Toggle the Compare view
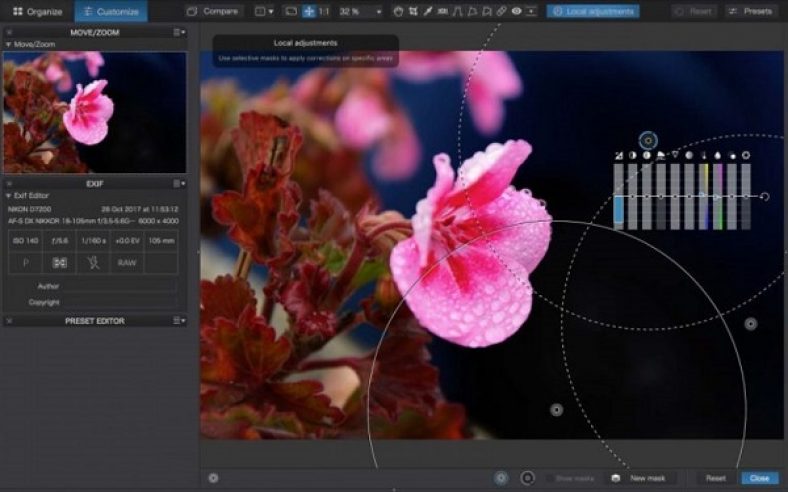This screenshot has height=492, width=788. (x=213, y=11)
